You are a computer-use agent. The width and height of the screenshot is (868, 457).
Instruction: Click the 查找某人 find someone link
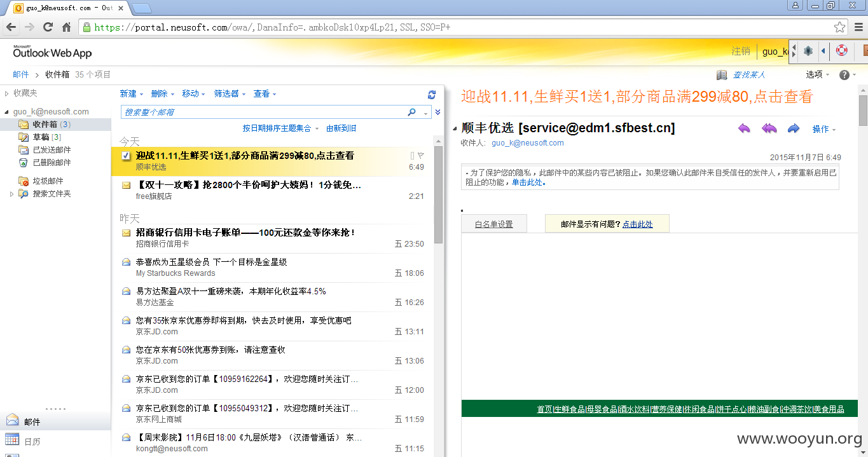click(748, 75)
